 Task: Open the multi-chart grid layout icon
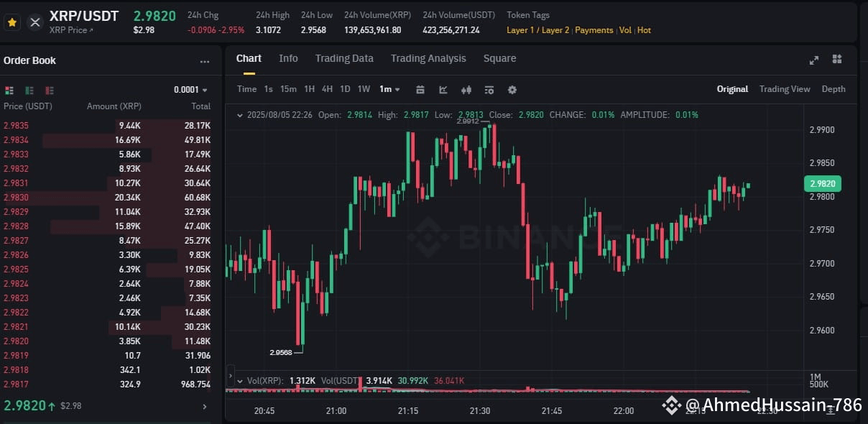click(x=837, y=59)
